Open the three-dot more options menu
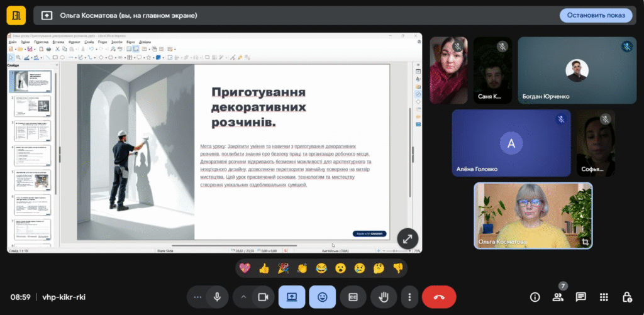The width and height of the screenshot is (644, 315). tap(409, 297)
